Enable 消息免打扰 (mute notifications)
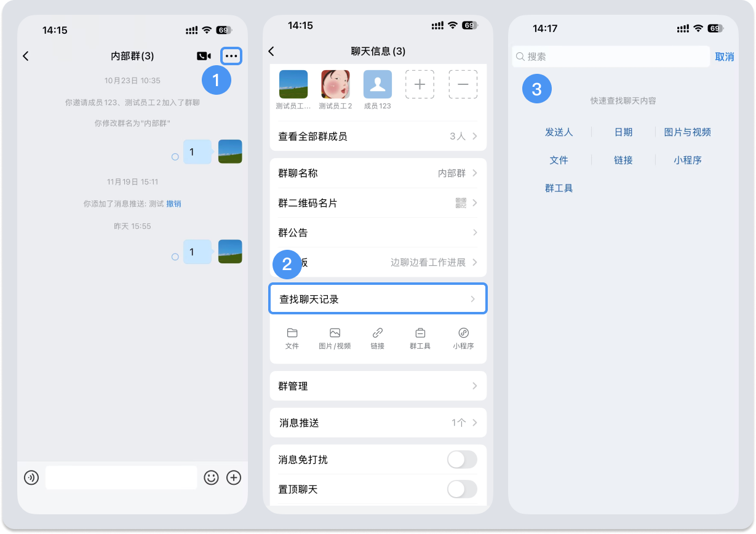The height and width of the screenshot is (534, 756). point(462,460)
